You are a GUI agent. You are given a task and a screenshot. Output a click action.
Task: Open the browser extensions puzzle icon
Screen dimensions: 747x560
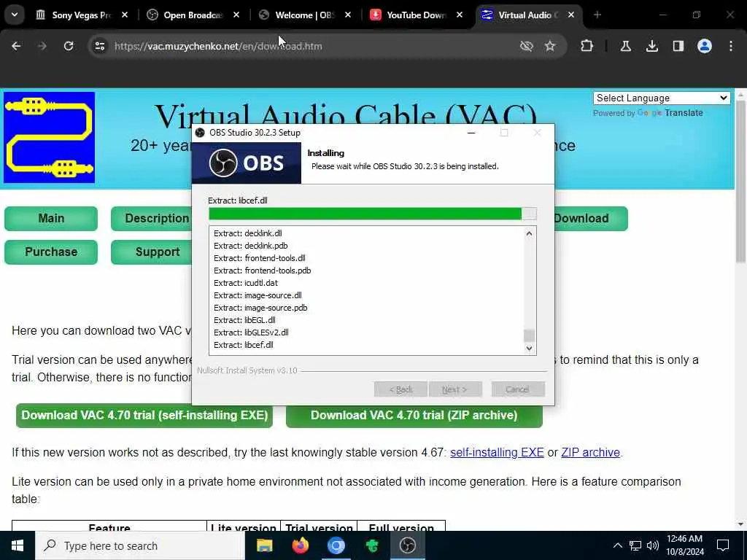coord(587,46)
